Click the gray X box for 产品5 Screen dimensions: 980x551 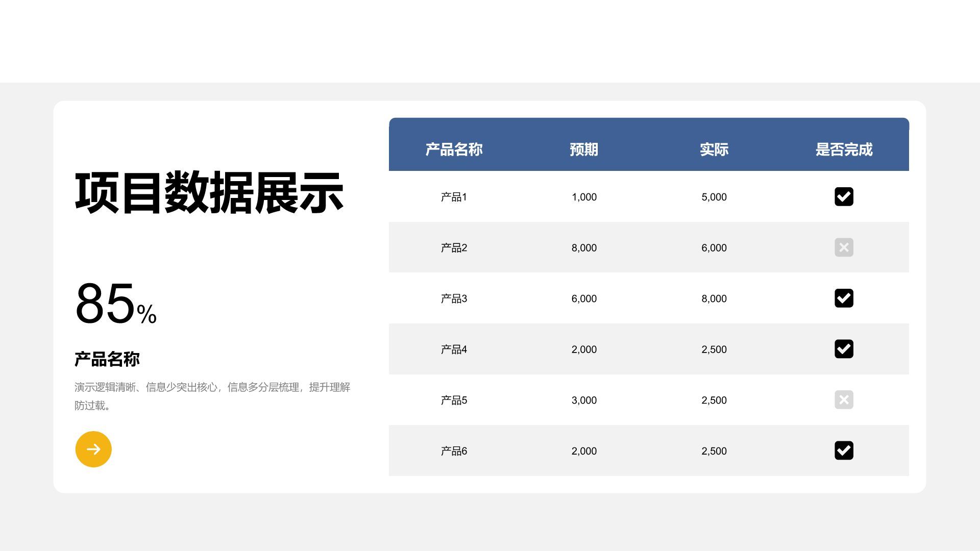[x=844, y=399]
